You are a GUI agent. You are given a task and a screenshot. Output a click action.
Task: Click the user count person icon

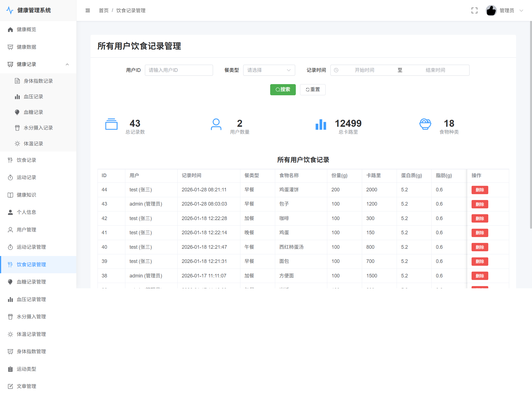(216, 125)
